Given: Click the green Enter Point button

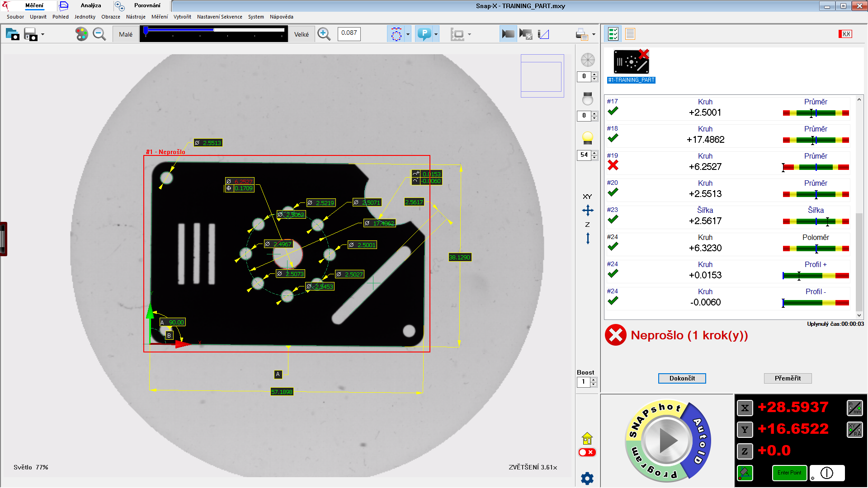Looking at the screenshot, I should point(789,473).
